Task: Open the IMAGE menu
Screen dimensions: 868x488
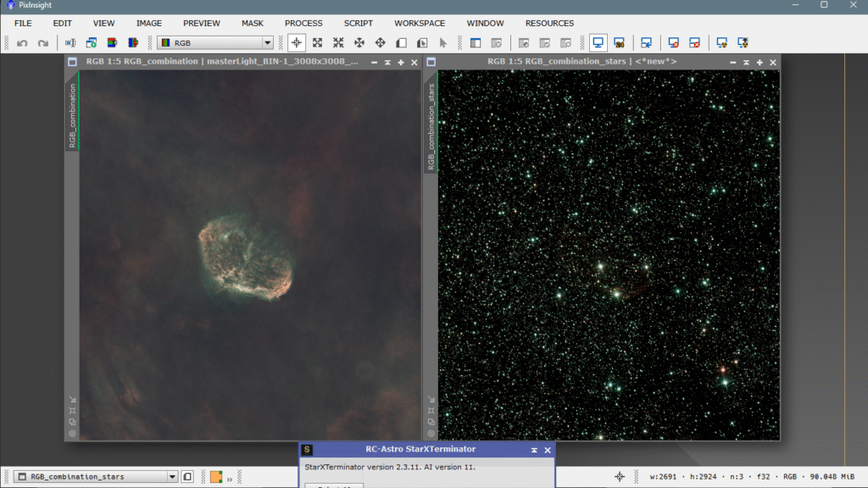Action: coord(149,23)
